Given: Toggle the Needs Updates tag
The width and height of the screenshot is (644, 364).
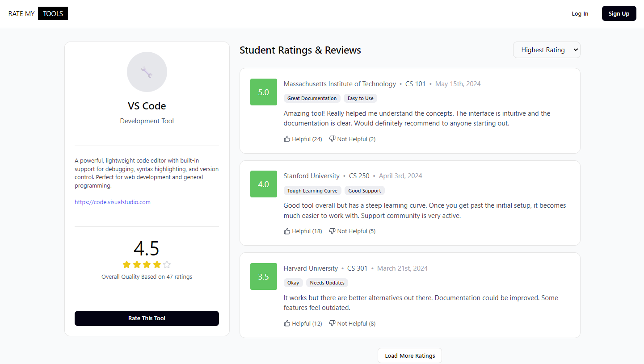Looking at the screenshot, I should coord(327,282).
